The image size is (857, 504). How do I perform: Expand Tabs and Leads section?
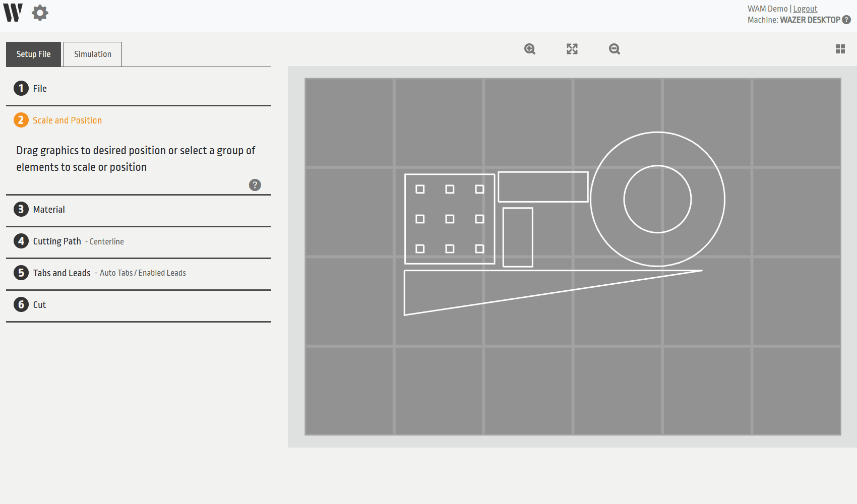62,273
